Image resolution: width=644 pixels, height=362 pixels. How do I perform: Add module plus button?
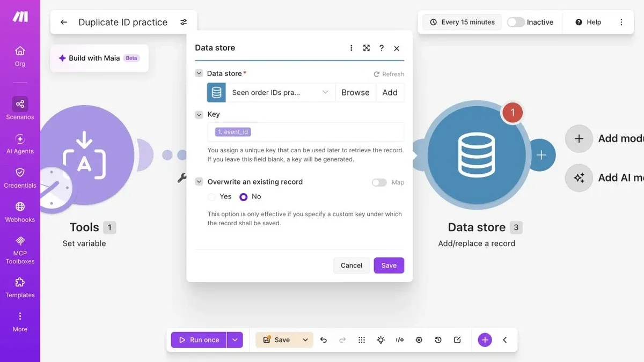pyautogui.click(x=579, y=138)
